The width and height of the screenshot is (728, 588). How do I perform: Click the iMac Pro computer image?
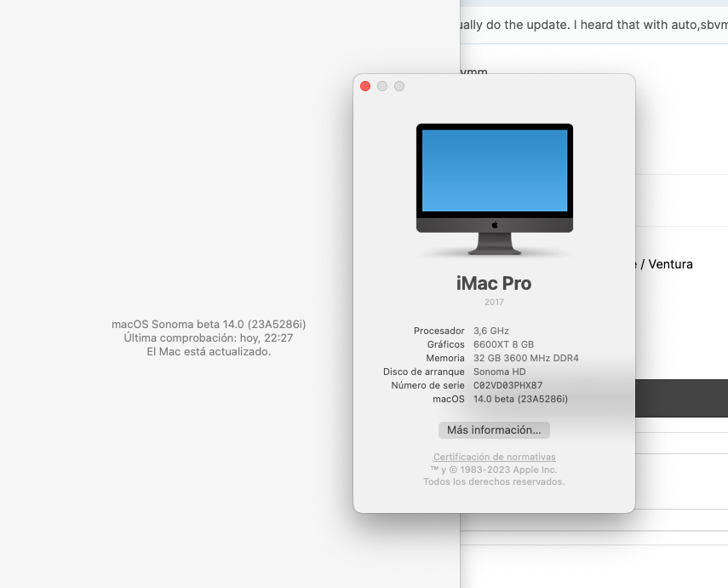point(495,189)
